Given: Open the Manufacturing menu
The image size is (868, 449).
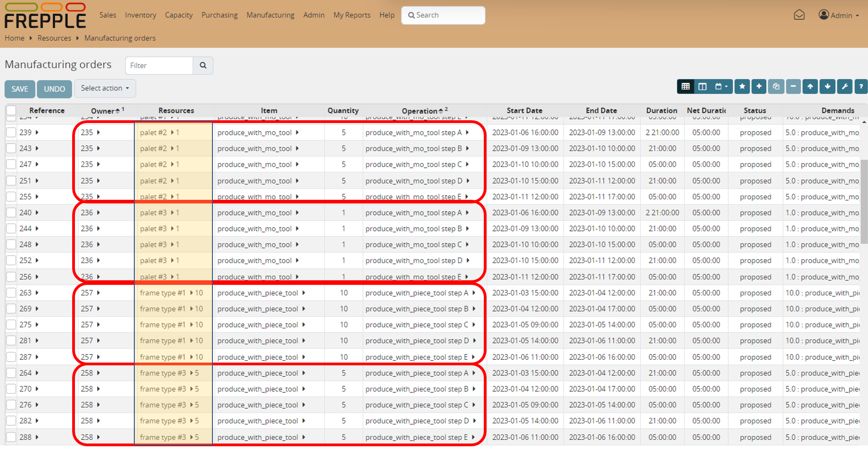Looking at the screenshot, I should (x=270, y=15).
